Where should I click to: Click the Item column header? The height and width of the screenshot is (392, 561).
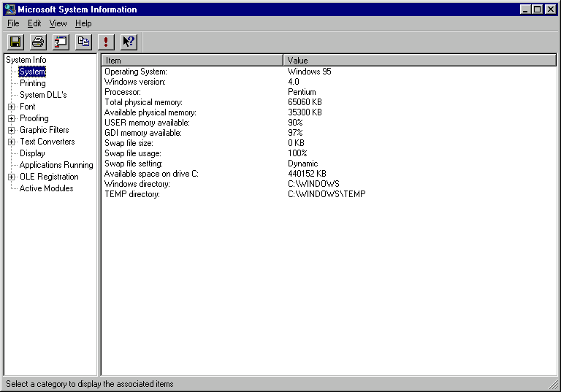coord(193,60)
